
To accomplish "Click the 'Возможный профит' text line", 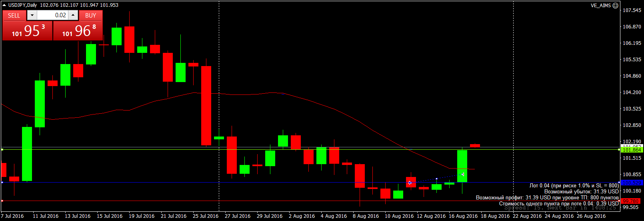I will [x=547, y=197].
